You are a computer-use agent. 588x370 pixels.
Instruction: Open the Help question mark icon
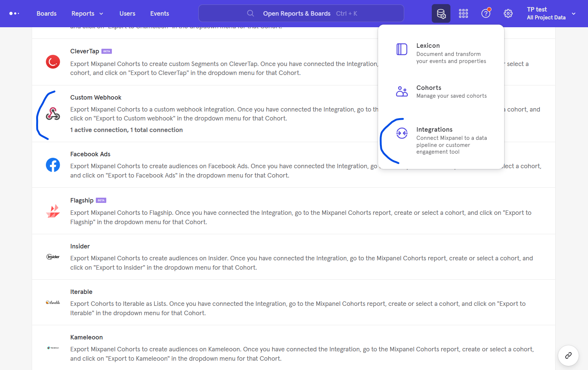(x=486, y=13)
